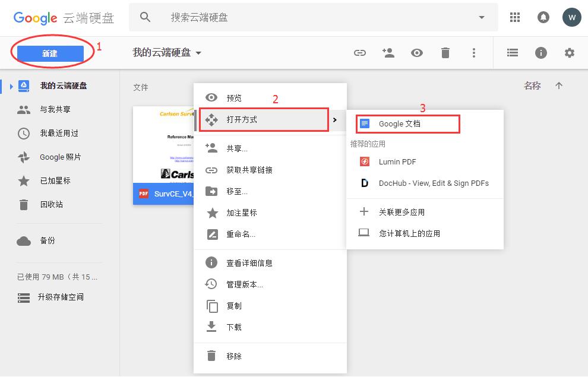Choose 移除 in context menu
This screenshot has height=377, width=588.
[x=270, y=356]
